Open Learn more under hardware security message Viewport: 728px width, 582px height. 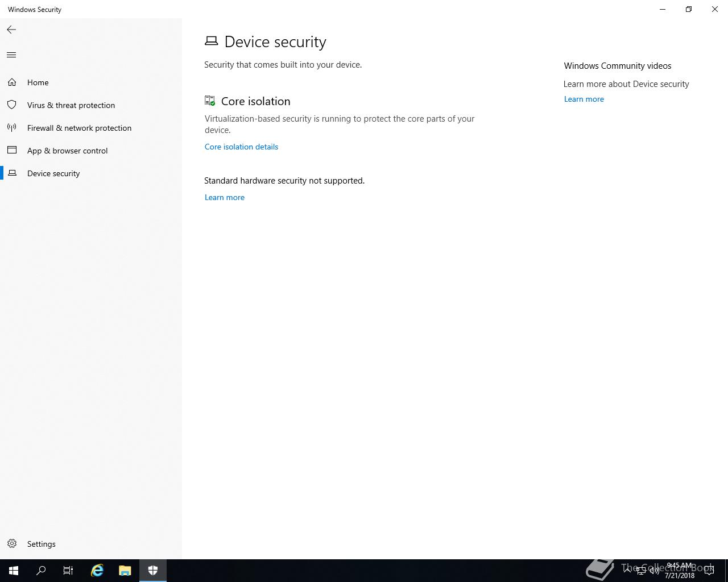point(225,197)
